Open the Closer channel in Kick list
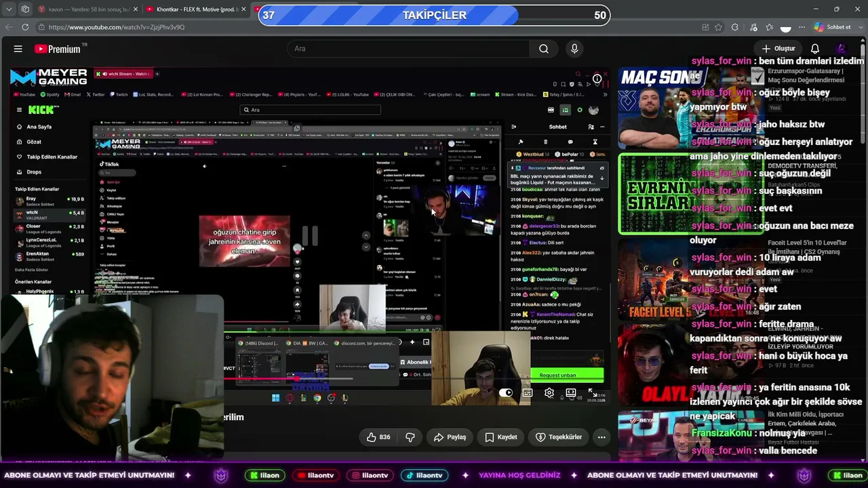868x488 pixels. pos(50,228)
